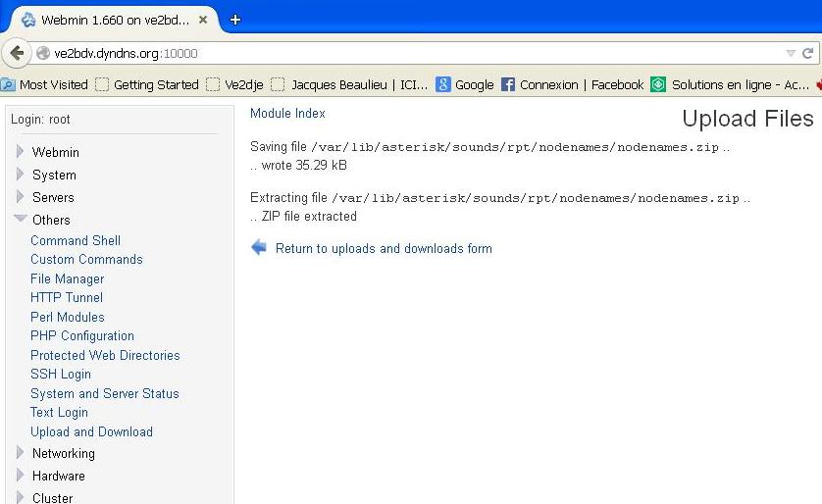Open Command Shell module
This screenshot has width=822, height=504.
pos(76,240)
